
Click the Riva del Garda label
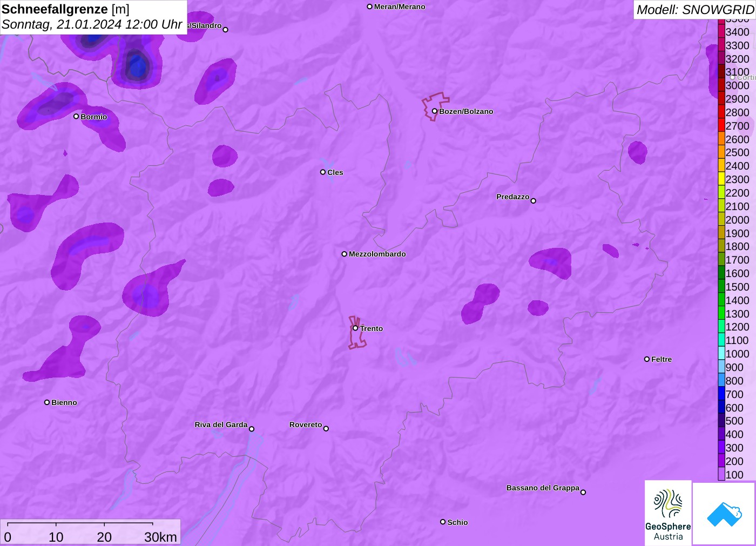click(221, 424)
